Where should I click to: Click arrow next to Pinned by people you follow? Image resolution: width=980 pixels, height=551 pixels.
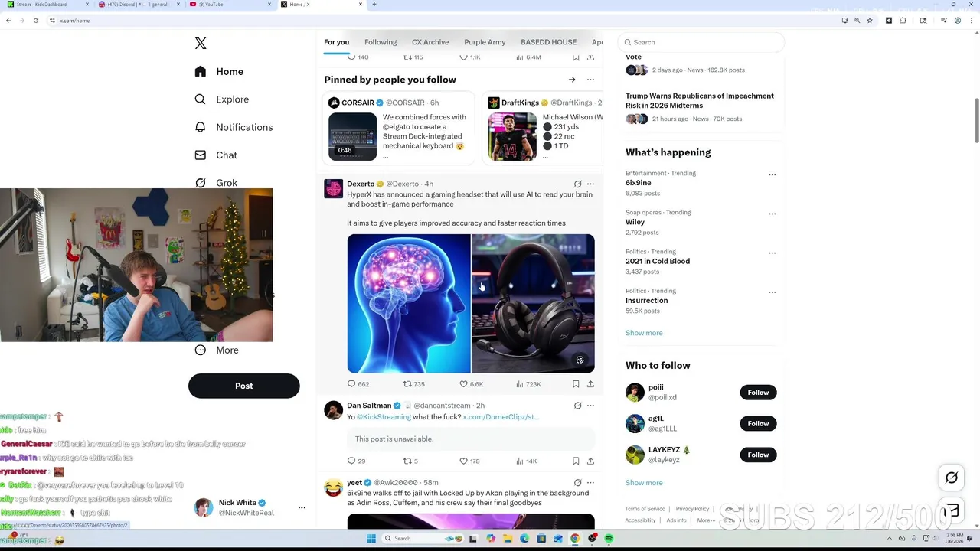pyautogui.click(x=572, y=80)
